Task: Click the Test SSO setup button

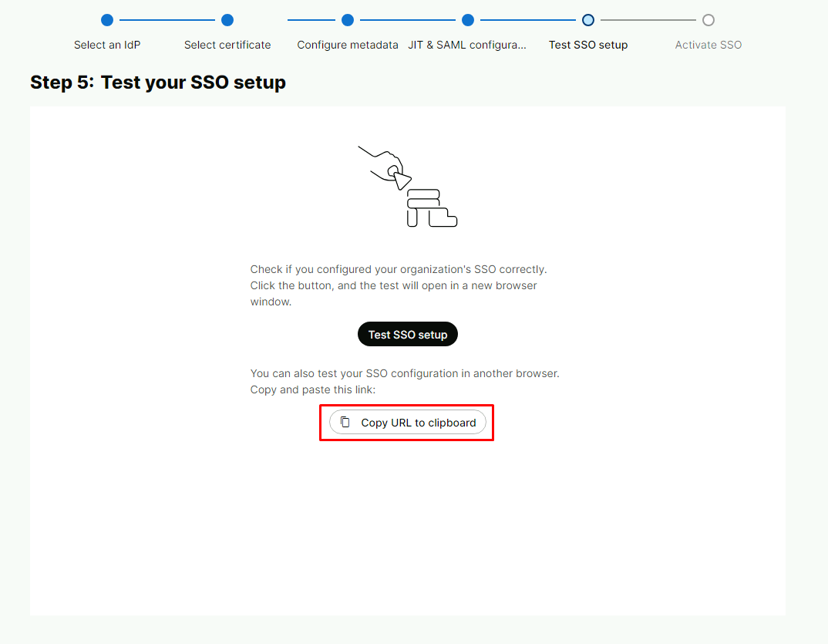Action: point(408,335)
